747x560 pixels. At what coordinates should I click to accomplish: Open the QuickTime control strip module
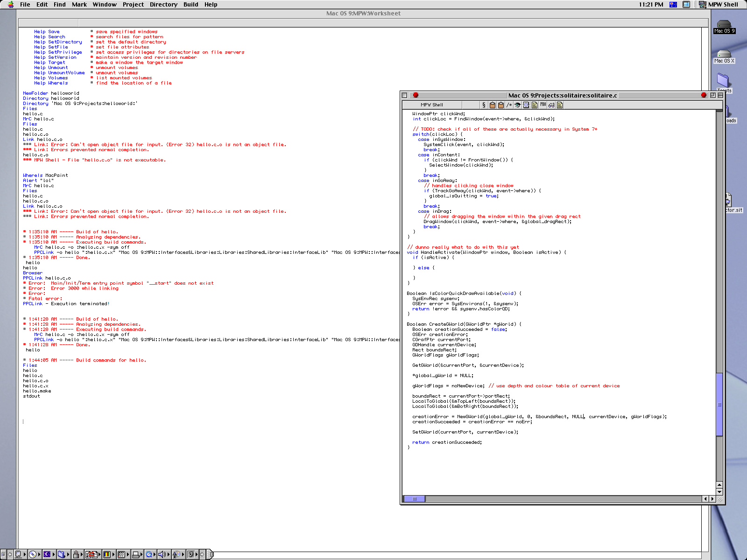[151, 554]
